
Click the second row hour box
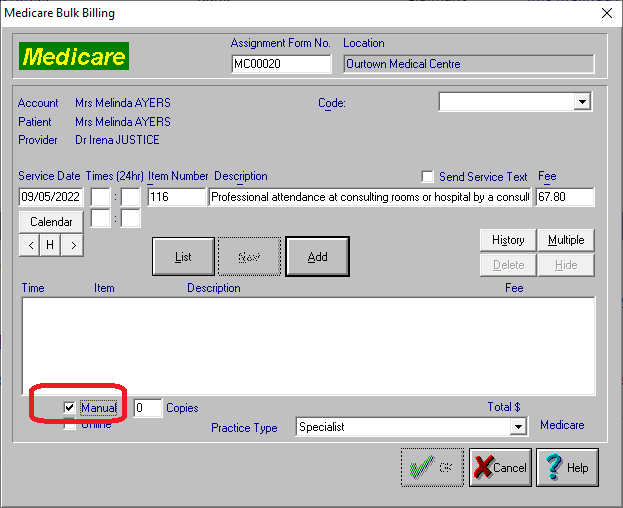[x=101, y=218]
